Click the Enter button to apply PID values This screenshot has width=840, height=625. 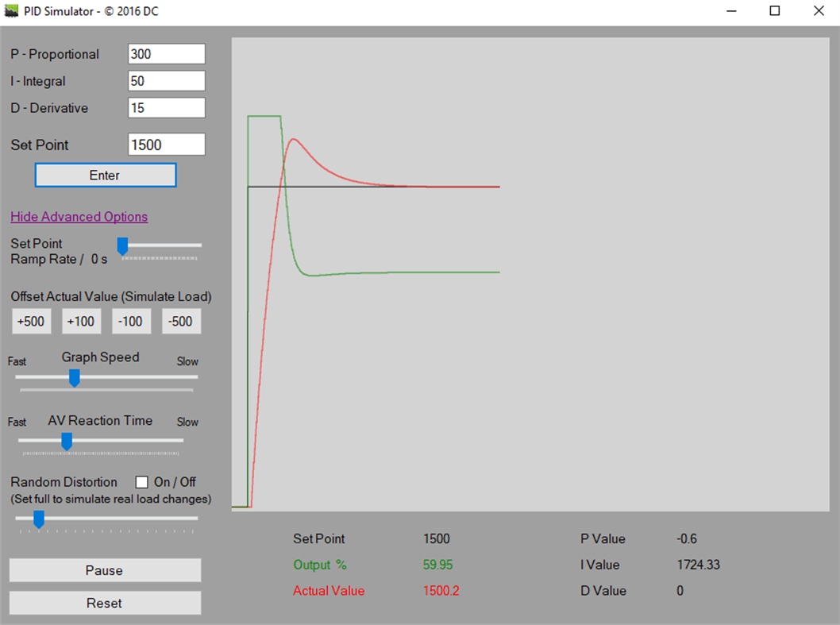click(105, 175)
